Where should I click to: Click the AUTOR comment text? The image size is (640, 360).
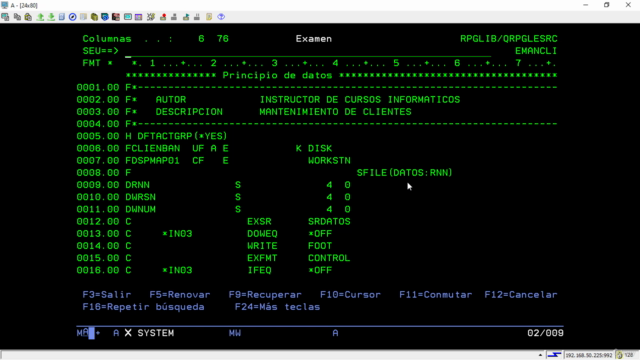pos(171,100)
